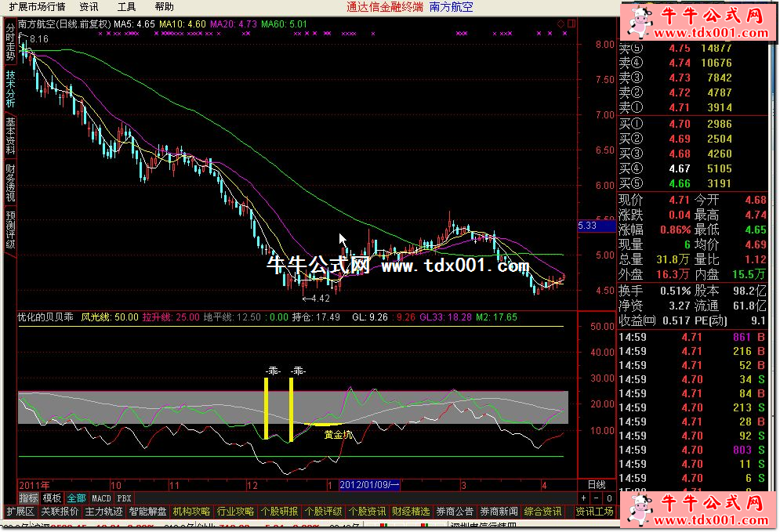The image size is (780, 532).
Task: Click the M2: 17.65 label
Action: (496, 317)
